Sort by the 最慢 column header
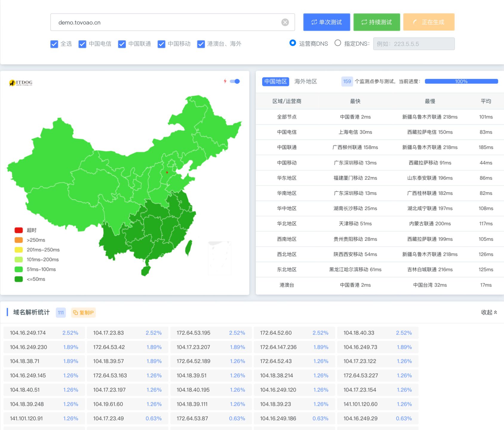Image resolution: width=504 pixels, height=430 pixels. [430, 101]
